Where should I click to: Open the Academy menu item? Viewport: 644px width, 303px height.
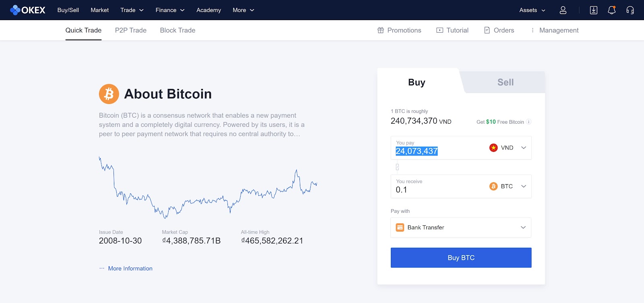click(x=208, y=10)
